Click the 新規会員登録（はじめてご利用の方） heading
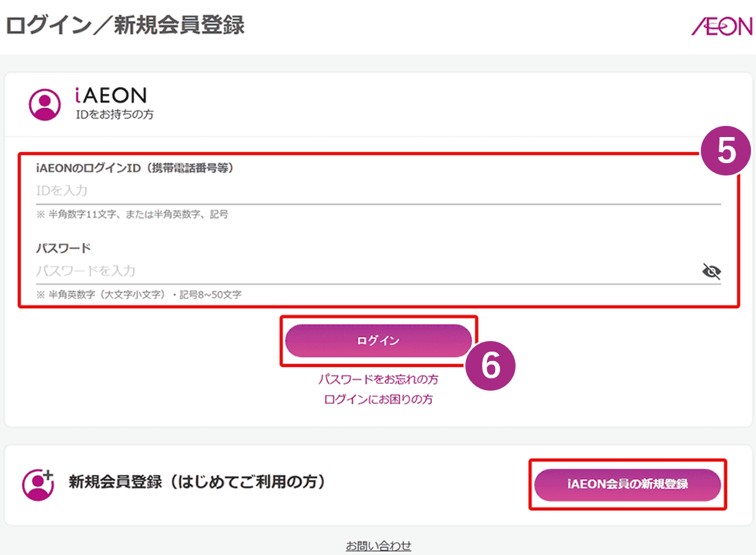This screenshot has height=555, width=756. pyautogui.click(x=197, y=483)
